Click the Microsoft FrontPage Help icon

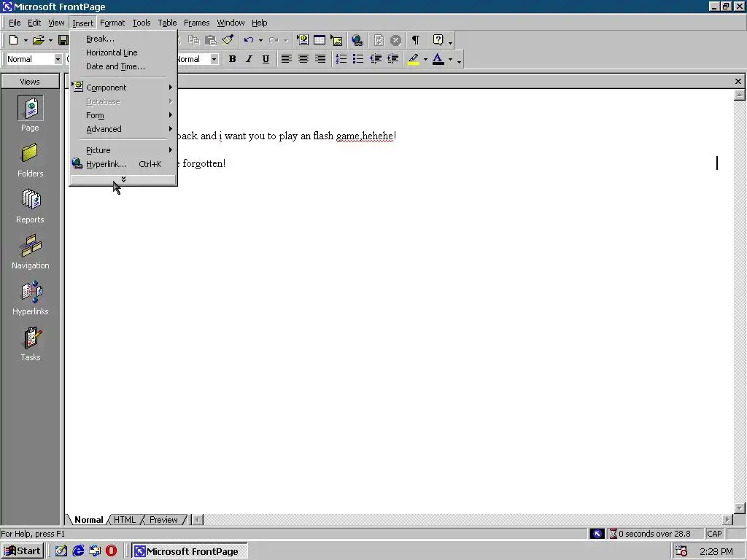pos(438,41)
